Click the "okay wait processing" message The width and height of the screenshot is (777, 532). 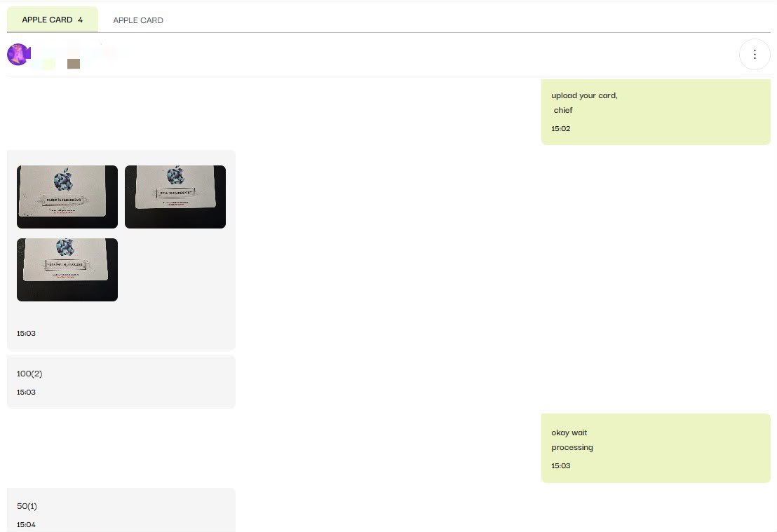coord(656,448)
